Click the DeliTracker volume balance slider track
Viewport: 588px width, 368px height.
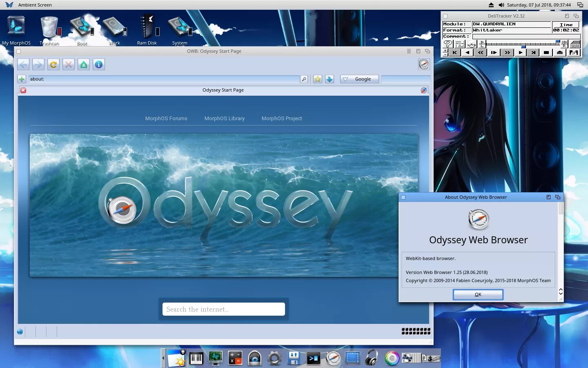523,44
